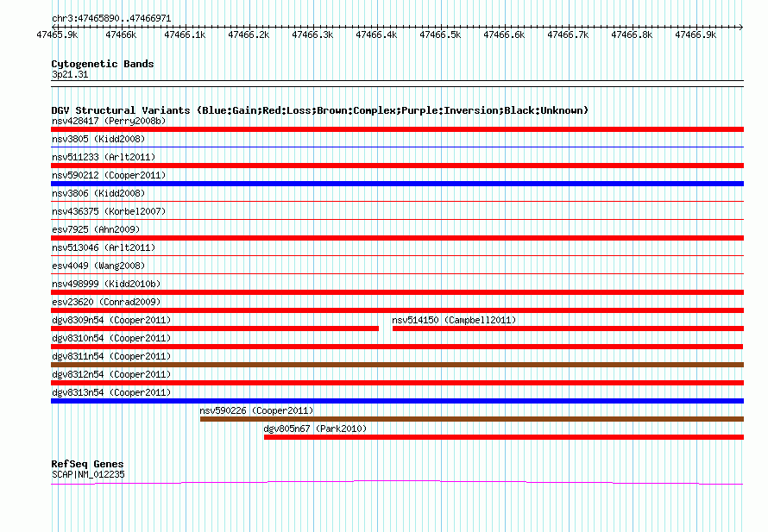Open esv4049 (Wang2008) variant
Viewport: 768px width, 532px height.
[x=98, y=266]
